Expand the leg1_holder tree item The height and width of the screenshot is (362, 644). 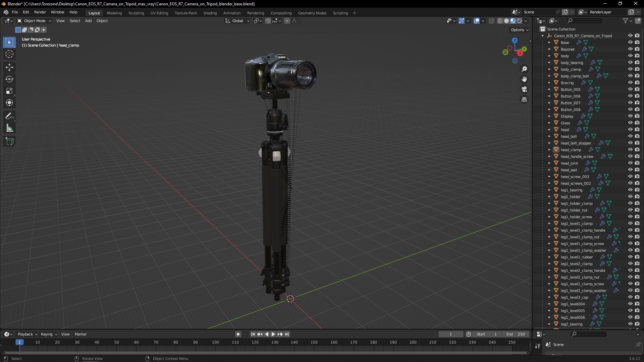[x=549, y=197]
